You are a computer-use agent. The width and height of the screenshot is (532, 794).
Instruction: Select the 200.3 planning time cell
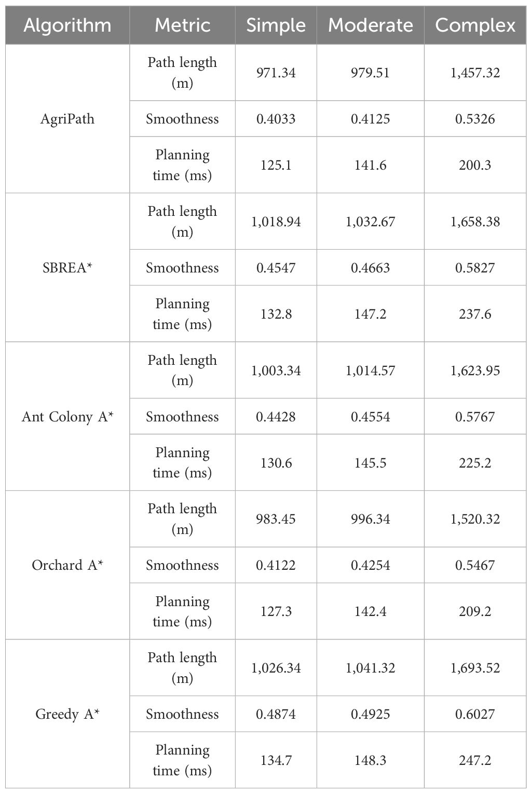(x=475, y=165)
